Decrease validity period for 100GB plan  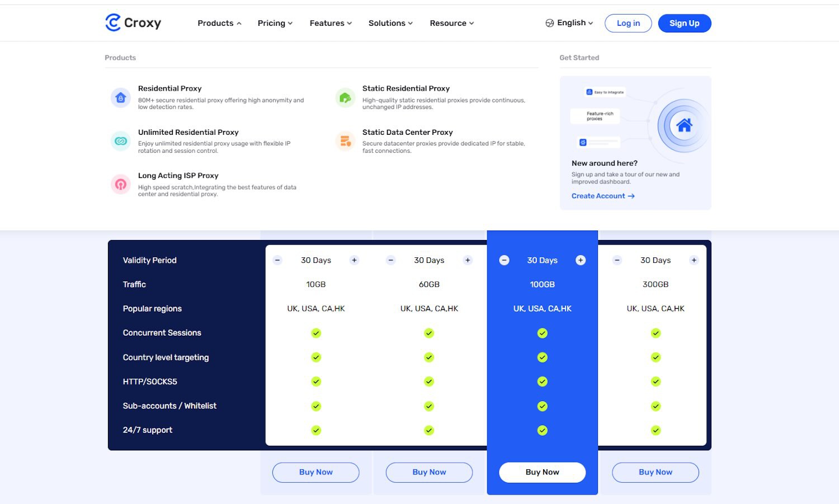click(504, 260)
